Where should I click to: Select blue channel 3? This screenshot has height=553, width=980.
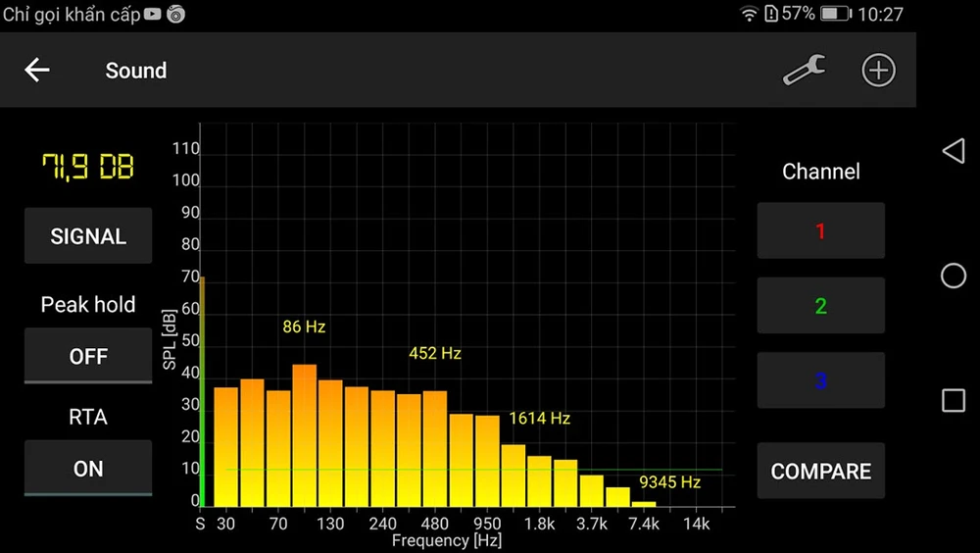click(820, 380)
